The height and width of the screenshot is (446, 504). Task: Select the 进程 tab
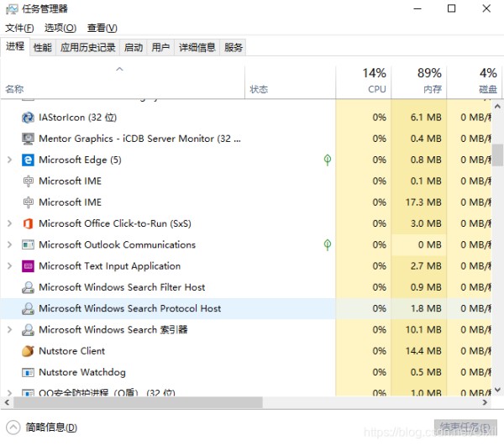point(15,46)
